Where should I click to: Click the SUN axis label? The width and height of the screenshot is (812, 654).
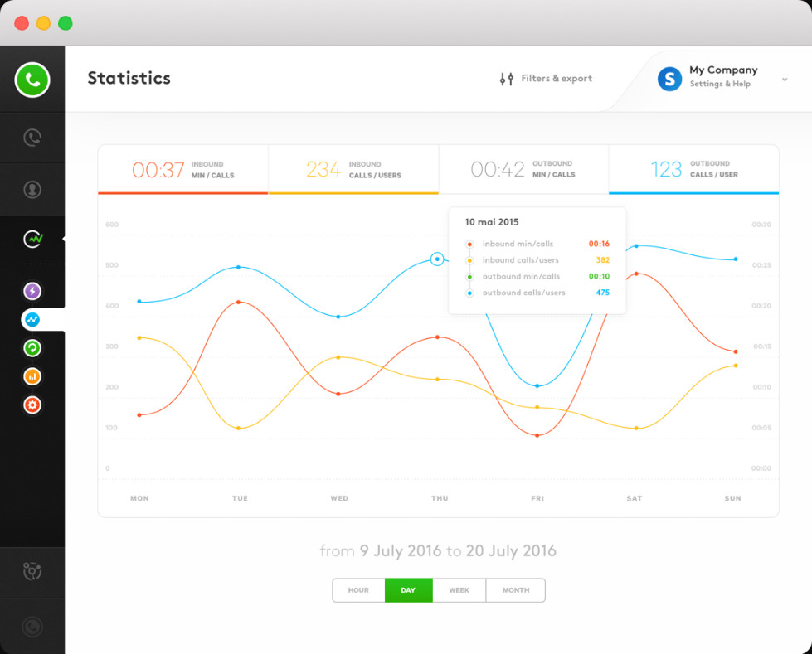click(732, 498)
